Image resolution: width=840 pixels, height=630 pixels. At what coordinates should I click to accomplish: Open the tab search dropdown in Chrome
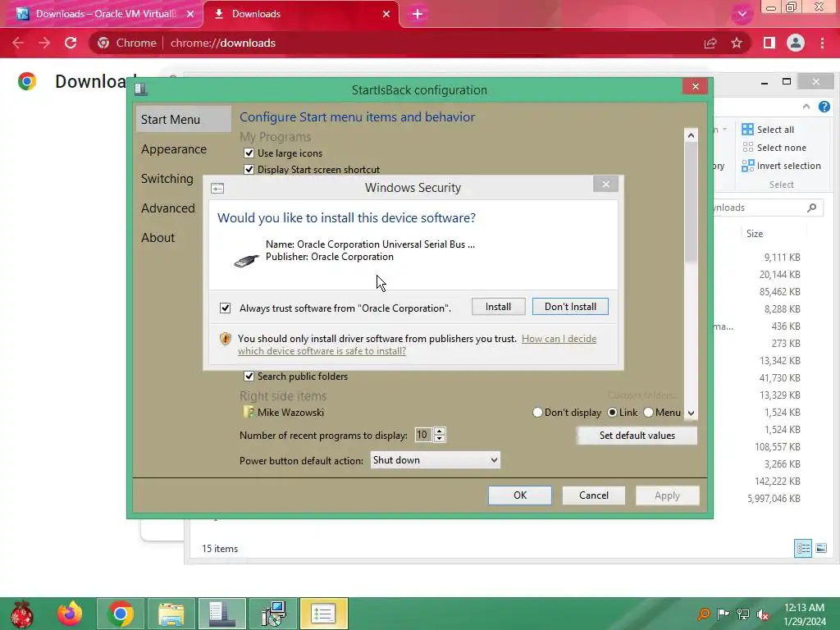(742, 14)
